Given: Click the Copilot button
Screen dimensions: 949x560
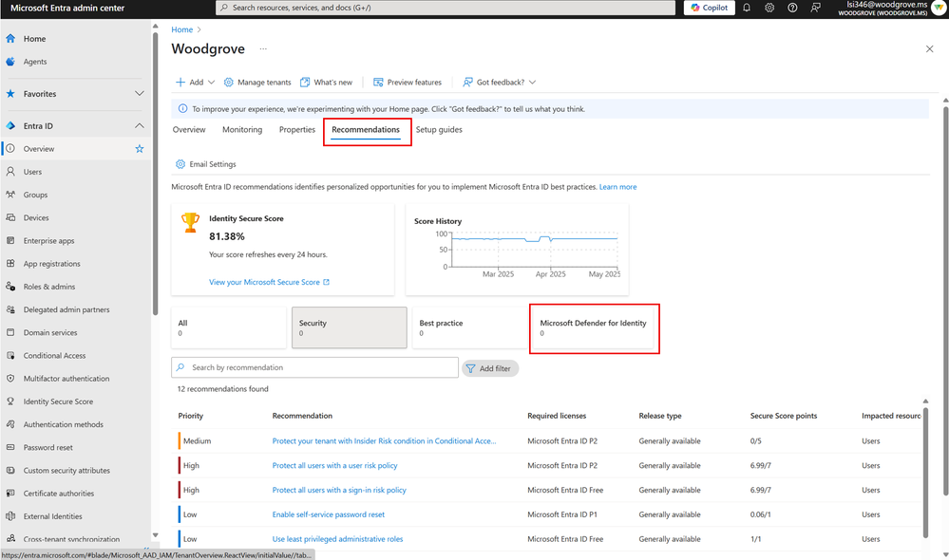Looking at the screenshot, I should 710,8.
